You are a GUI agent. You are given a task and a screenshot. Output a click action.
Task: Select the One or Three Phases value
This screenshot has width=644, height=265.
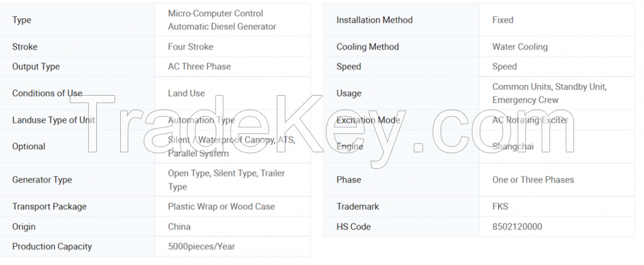[x=533, y=180]
